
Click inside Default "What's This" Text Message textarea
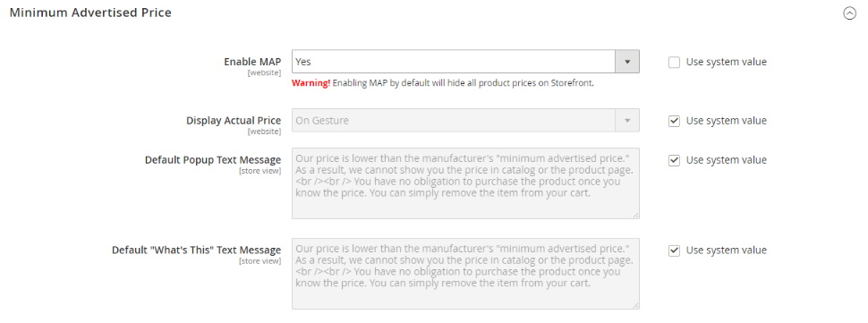(465, 273)
